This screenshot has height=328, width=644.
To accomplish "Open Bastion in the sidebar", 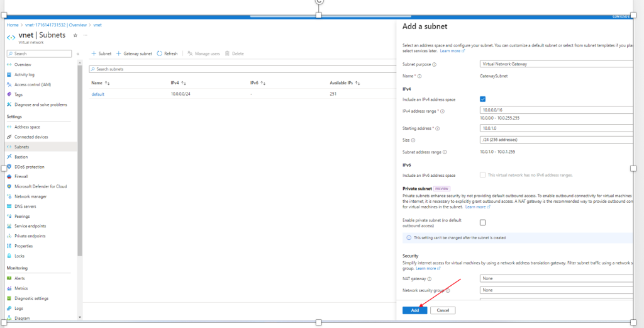I will pyautogui.click(x=21, y=157).
